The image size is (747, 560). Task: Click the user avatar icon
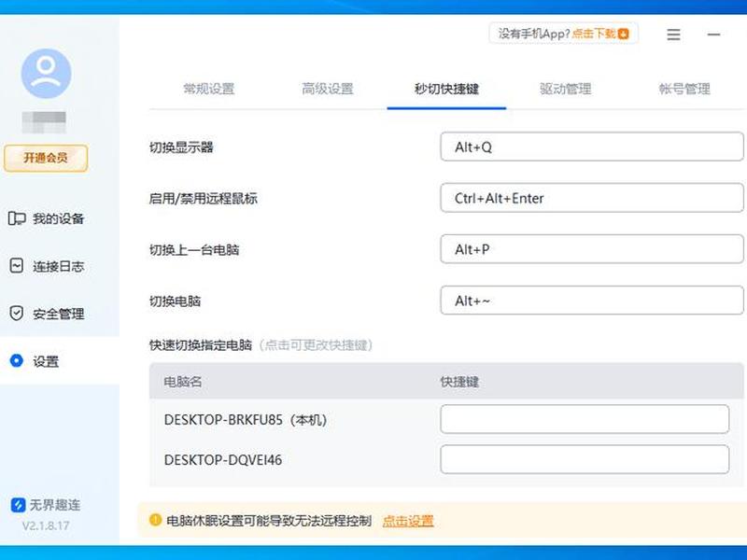46,74
